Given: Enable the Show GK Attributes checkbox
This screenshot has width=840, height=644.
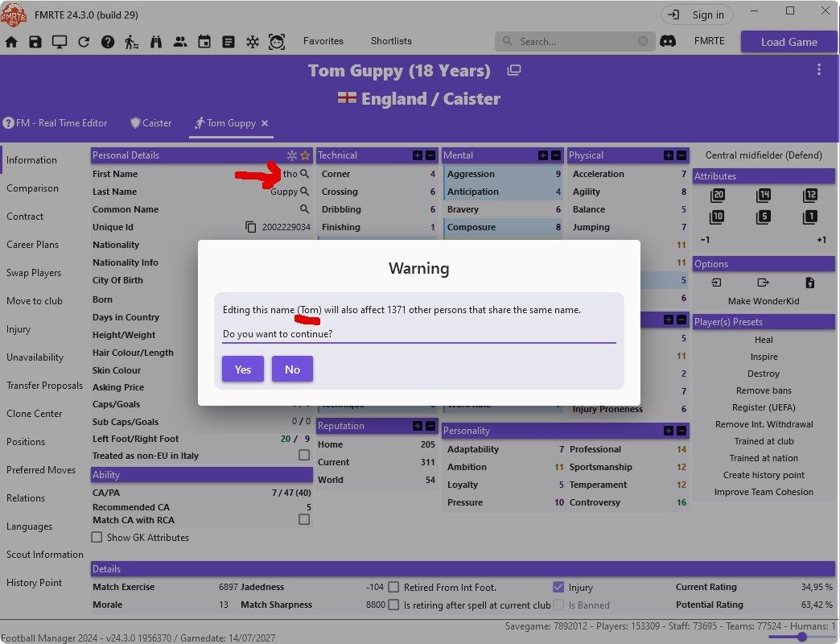Looking at the screenshot, I should (x=97, y=537).
